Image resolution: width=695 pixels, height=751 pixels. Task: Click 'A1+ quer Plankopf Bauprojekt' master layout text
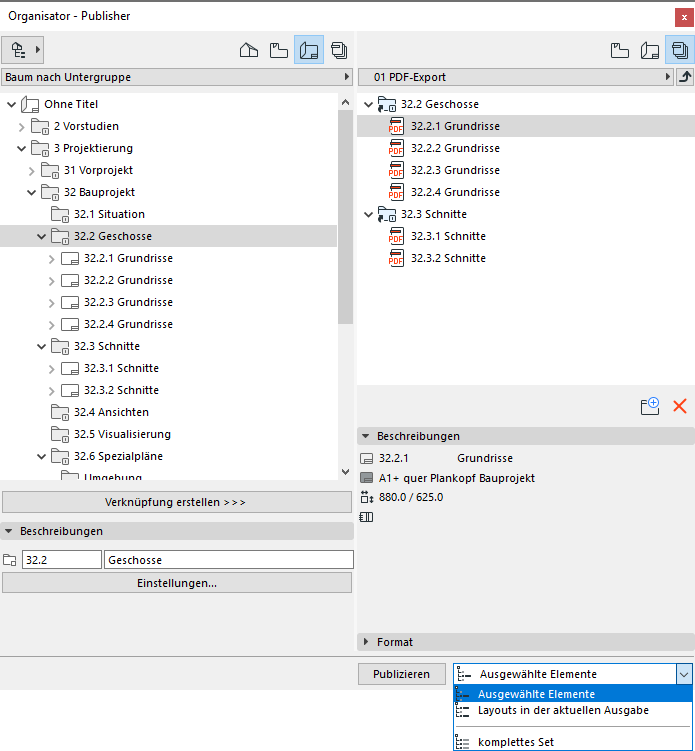pos(456,478)
